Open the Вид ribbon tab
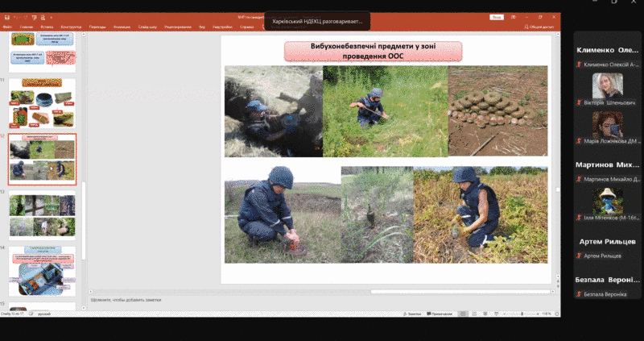The image size is (644, 341). 202,27
